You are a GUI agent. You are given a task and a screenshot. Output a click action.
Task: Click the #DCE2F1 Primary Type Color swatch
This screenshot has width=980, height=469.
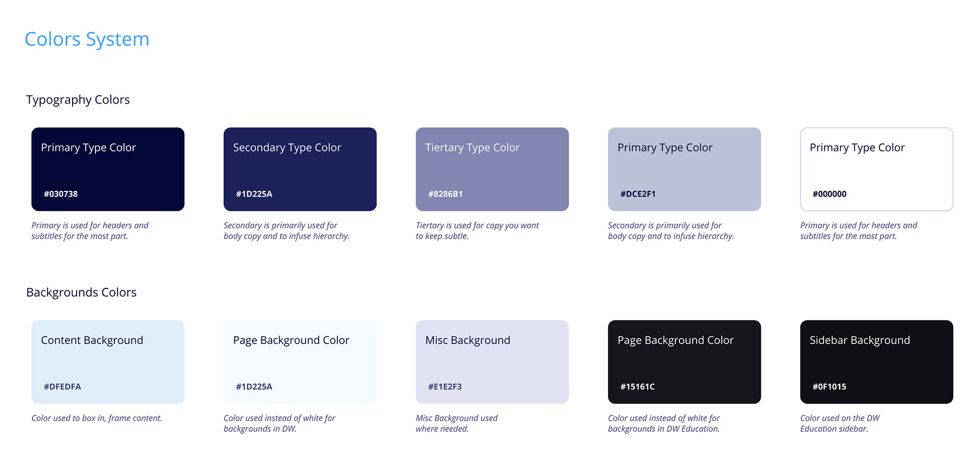coord(684,169)
